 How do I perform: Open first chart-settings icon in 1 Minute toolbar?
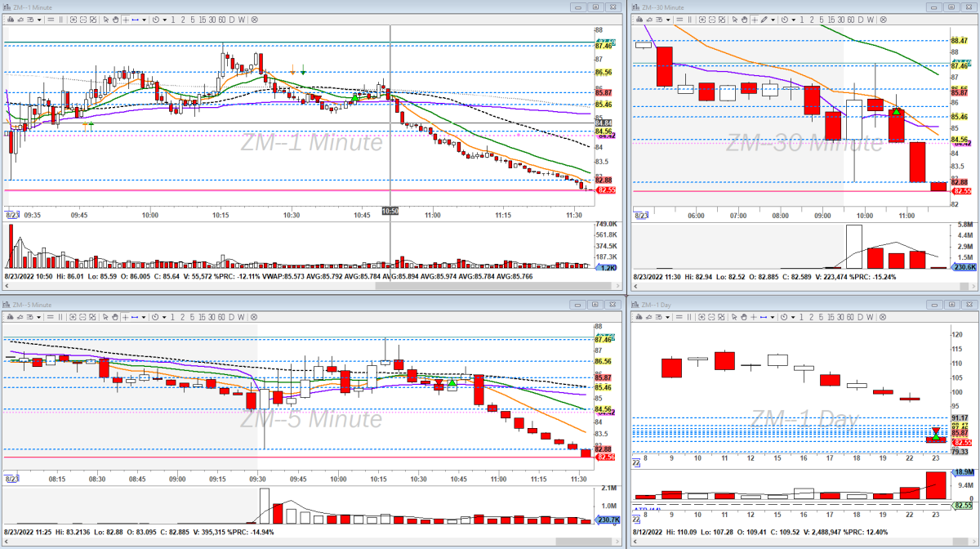click(x=11, y=20)
